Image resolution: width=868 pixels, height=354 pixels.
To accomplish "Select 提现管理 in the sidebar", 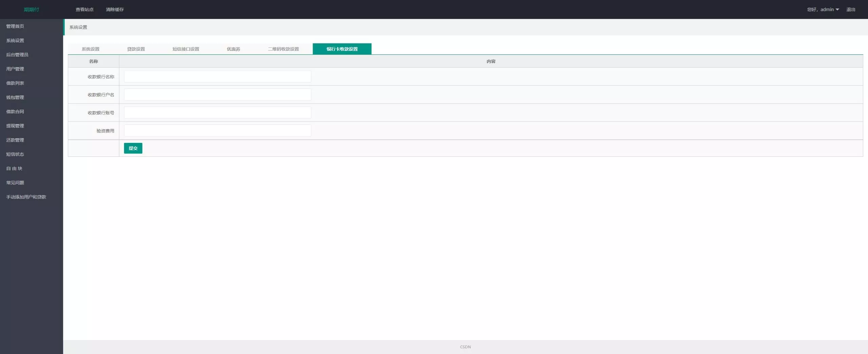I will click(x=15, y=126).
